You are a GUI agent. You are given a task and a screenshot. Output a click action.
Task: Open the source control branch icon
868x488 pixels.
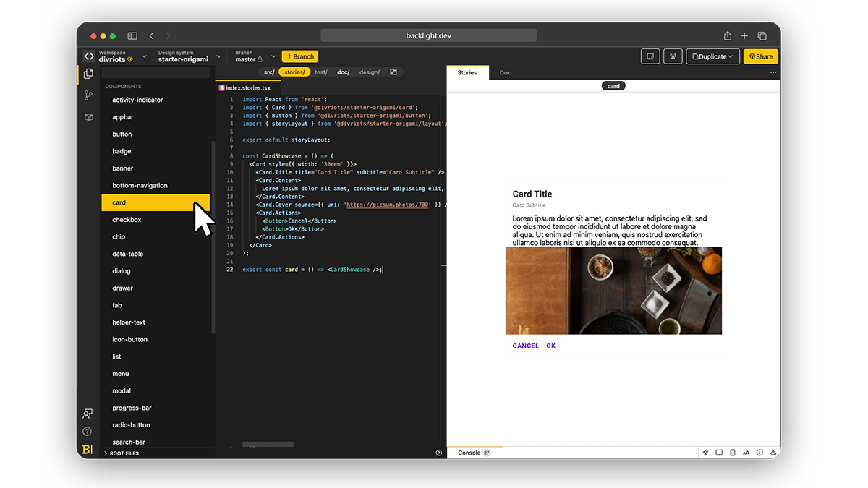[x=88, y=95]
